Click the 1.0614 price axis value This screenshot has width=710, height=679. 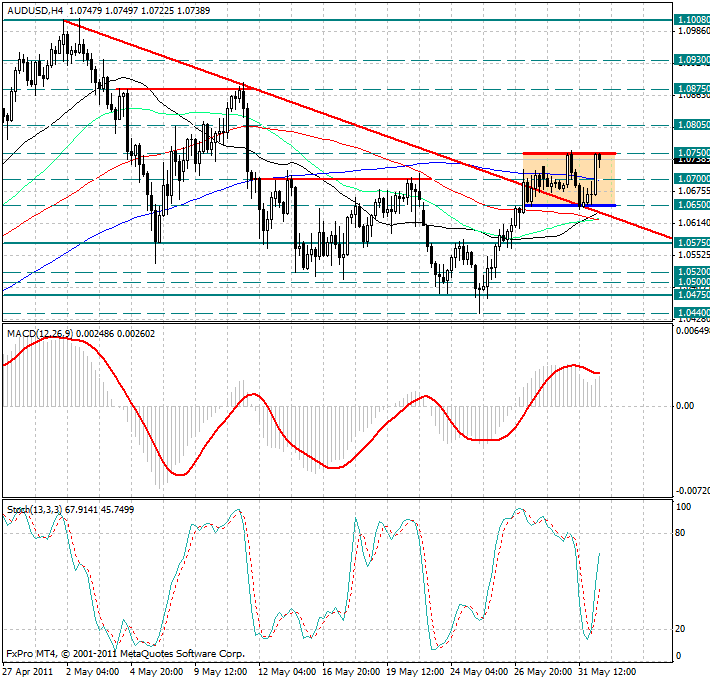pos(693,223)
